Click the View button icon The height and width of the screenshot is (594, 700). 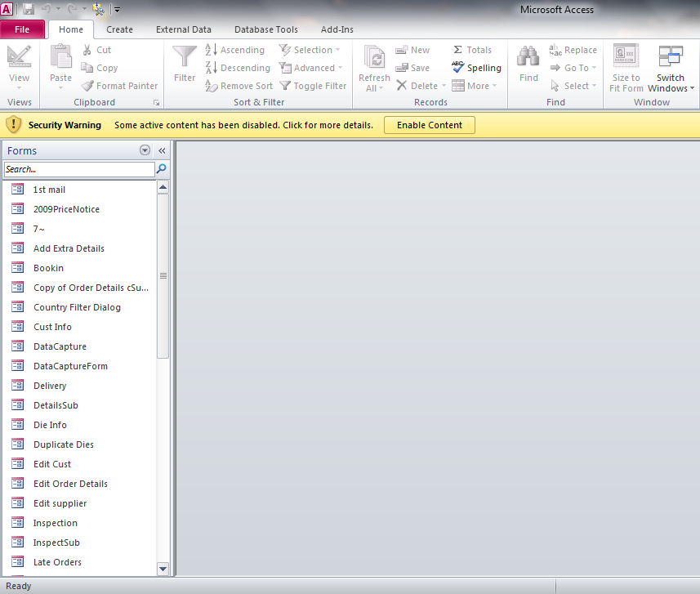click(x=20, y=56)
